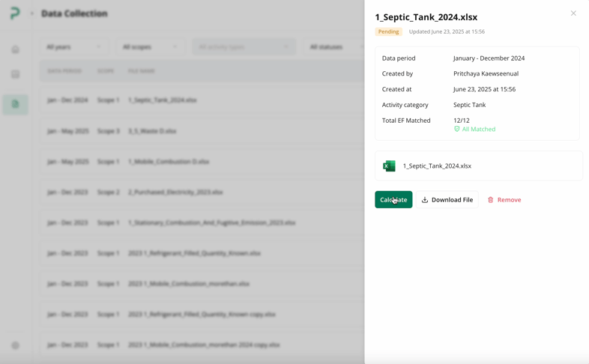
Task: Click the green shield All Matched icon
Action: click(457, 129)
